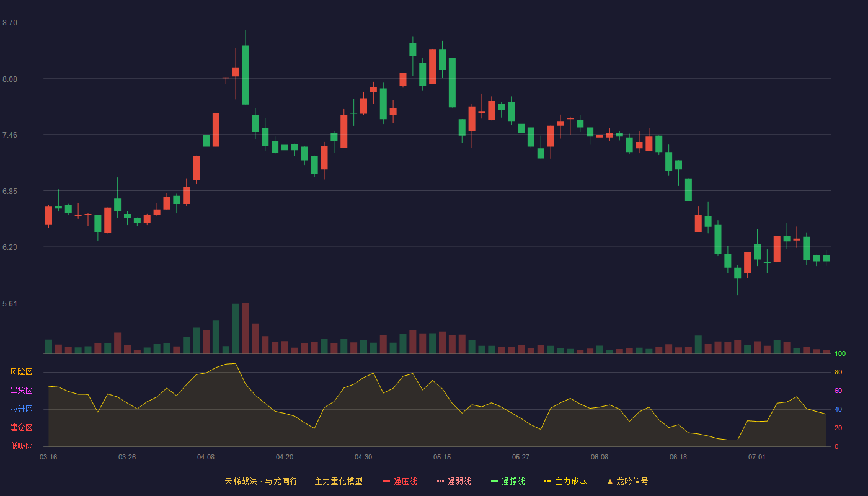Toggle the 强撑线 legend entry

[508, 481]
